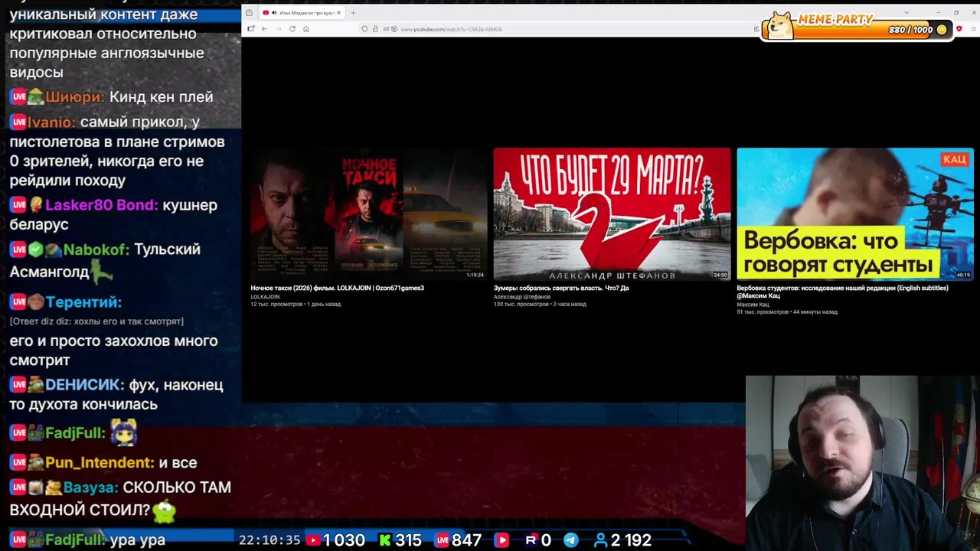Open the Вербовка студенты video thumbnail
This screenshot has width=980, height=551.
point(855,214)
